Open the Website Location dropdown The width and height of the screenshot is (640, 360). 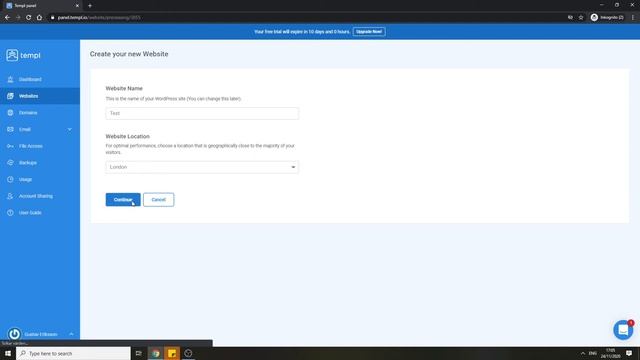[202, 167]
